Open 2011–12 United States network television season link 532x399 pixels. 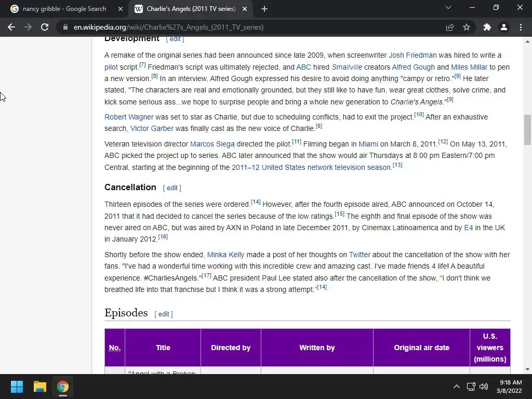click(311, 167)
